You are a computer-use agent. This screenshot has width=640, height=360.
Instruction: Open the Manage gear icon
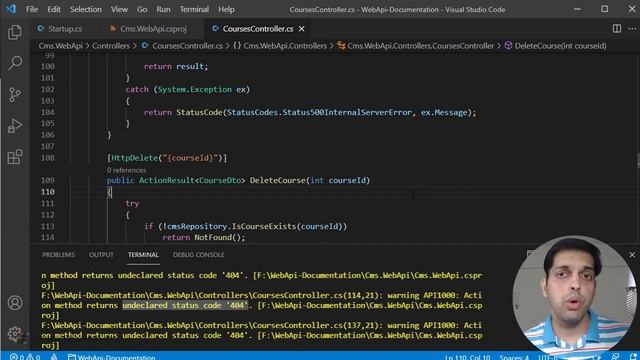click(15, 334)
